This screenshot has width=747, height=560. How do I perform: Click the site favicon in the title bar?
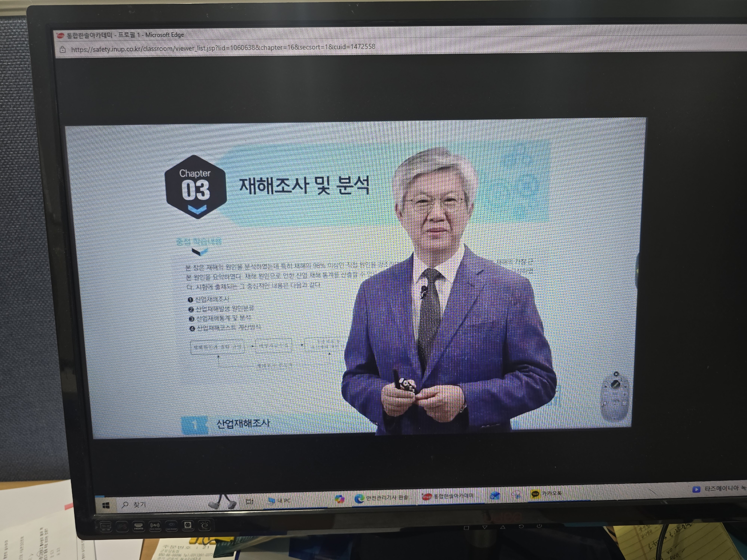pyautogui.click(x=60, y=36)
